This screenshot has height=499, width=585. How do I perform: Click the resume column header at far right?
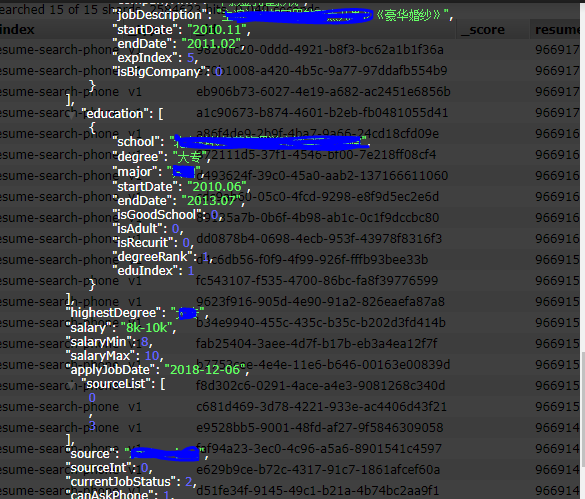click(557, 29)
